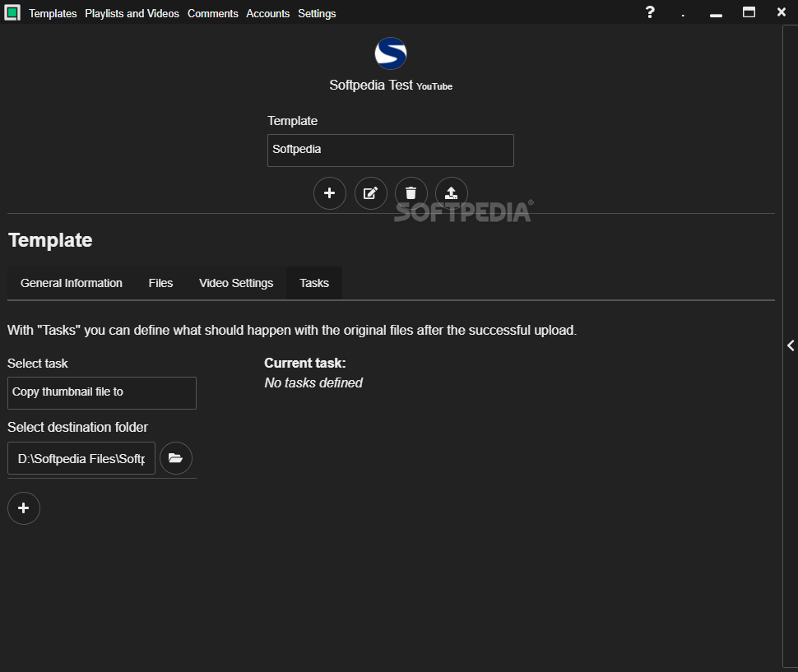Switch to Video Settings tab
Screen dimensions: 798x672
point(236,283)
